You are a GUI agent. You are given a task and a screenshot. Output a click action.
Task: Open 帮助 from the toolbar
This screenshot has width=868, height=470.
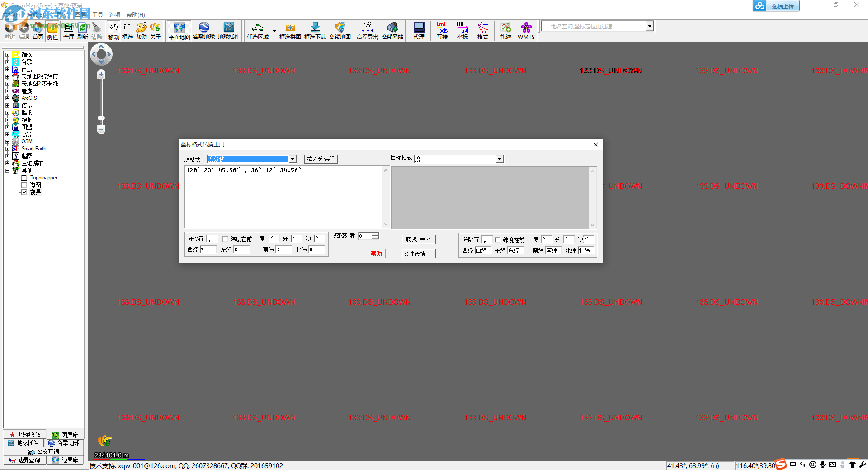coord(142,31)
